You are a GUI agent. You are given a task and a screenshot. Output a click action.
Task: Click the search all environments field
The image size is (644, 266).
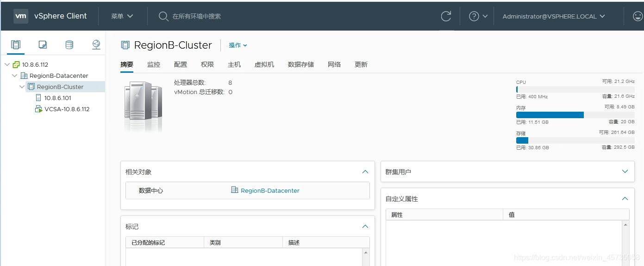pos(197,16)
